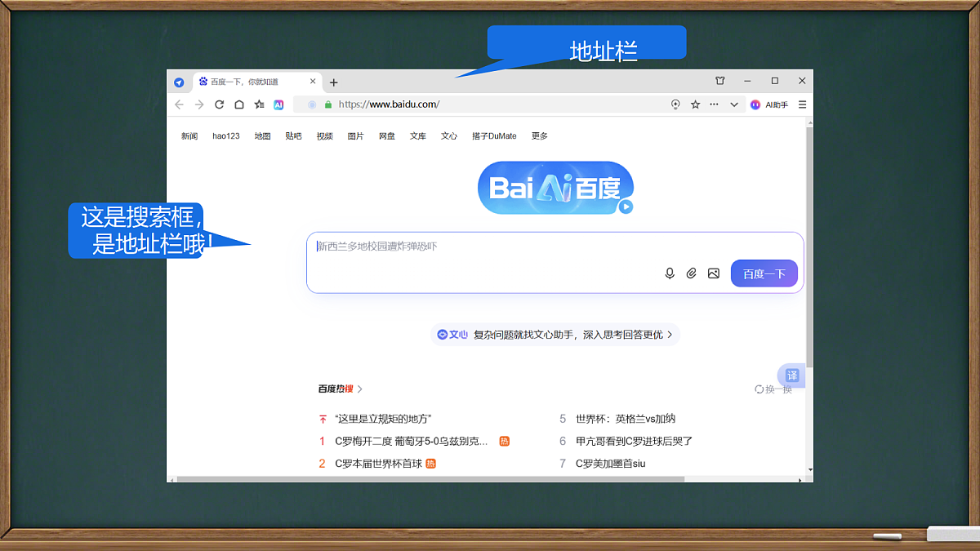The height and width of the screenshot is (551, 980).
Task: Open the 新闻 navigation link
Action: [189, 136]
